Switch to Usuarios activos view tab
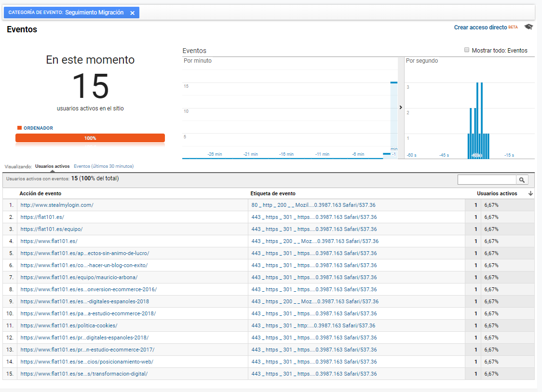542x392 pixels. (52, 166)
